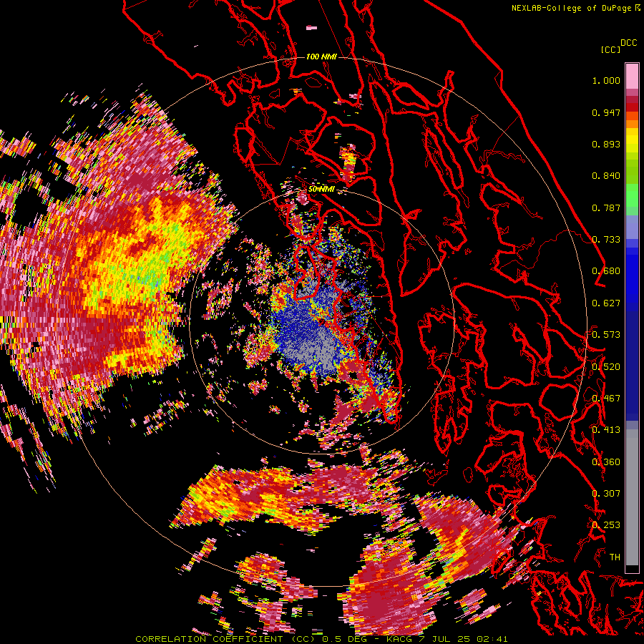Click the TH threshold label
The width and height of the screenshot is (644, 644).
click(x=615, y=557)
